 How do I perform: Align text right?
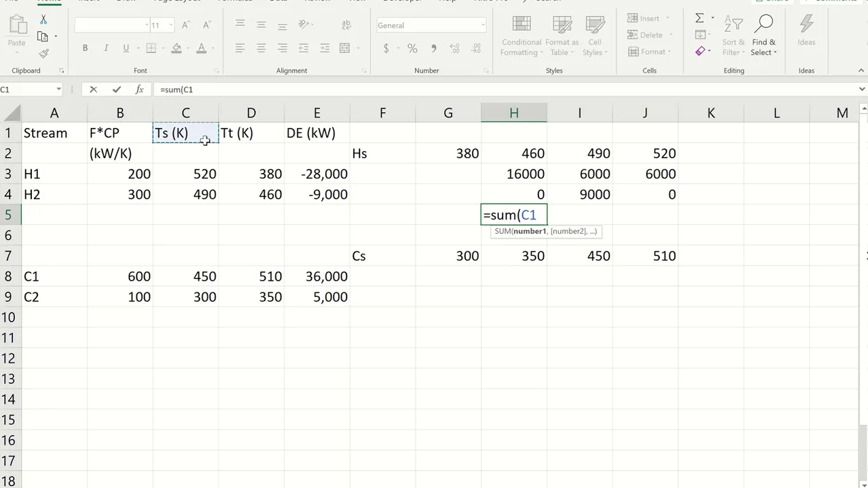point(282,48)
